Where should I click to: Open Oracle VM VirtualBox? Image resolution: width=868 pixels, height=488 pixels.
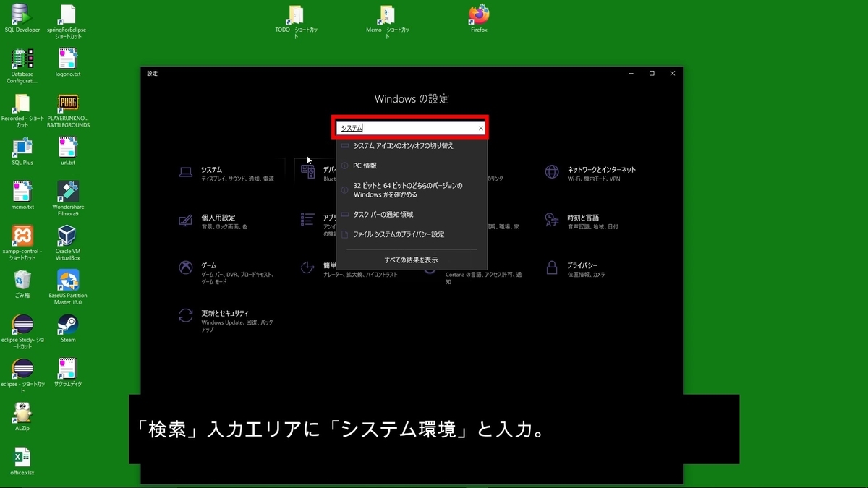67,240
